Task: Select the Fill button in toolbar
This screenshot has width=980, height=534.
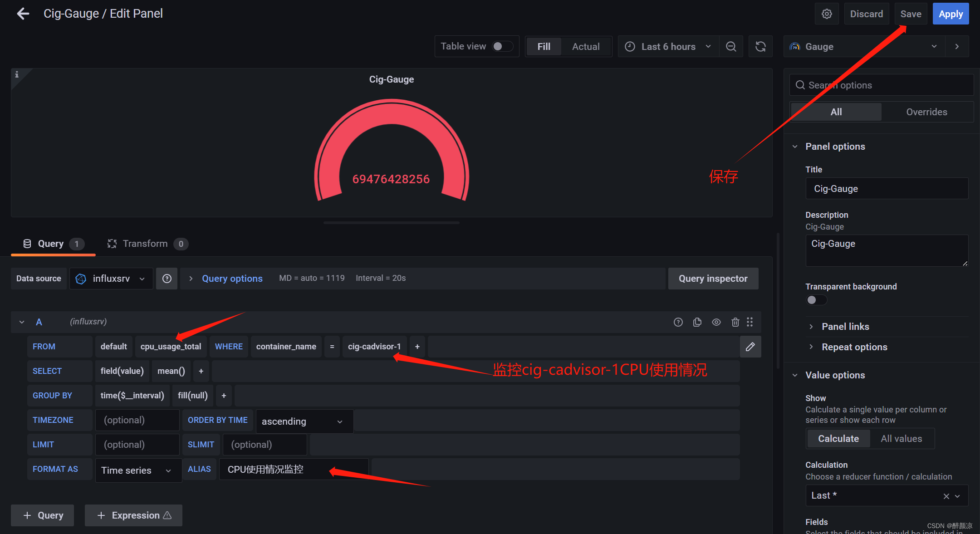Action: coord(544,46)
